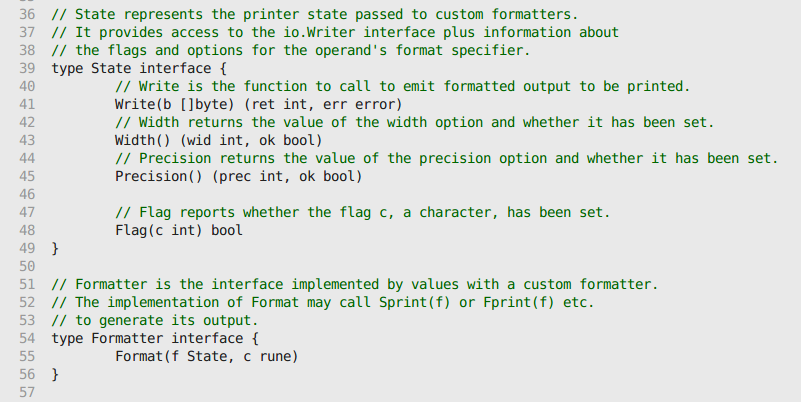
Task: Click the word rune in Format's parameters
Action: tap(280, 356)
